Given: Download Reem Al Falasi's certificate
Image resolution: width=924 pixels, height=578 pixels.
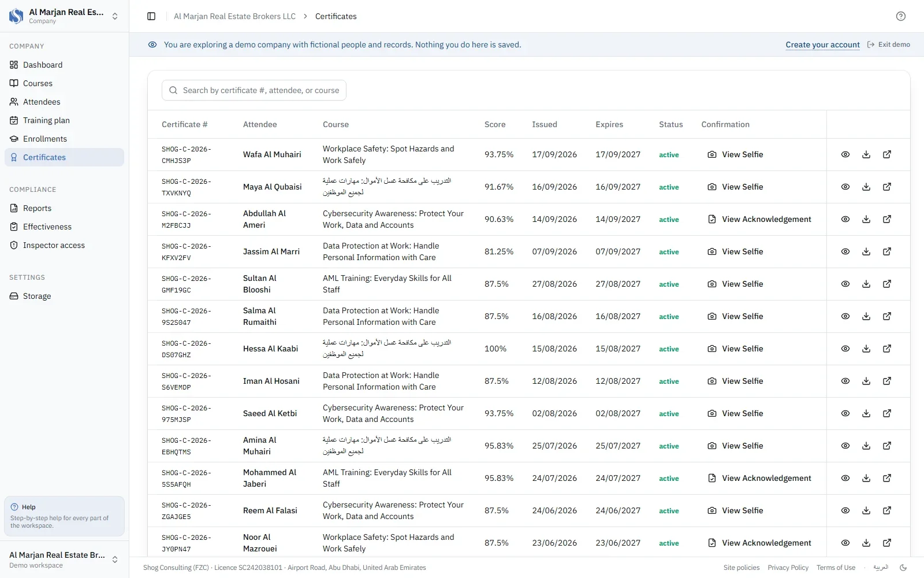Looking at the screenshot, I should [x=866, y=510].
